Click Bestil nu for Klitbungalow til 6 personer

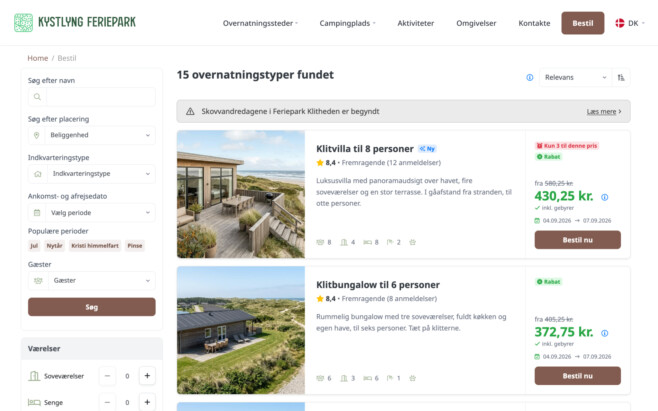[x=577, y=376]
